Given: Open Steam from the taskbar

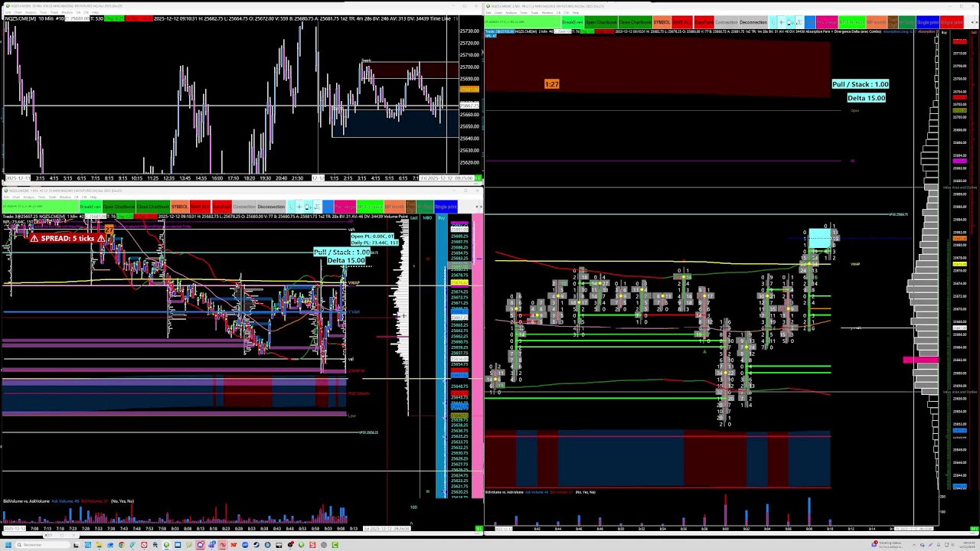Looking at the screenshot, I should pyautogui.click(x=256, y=545).
